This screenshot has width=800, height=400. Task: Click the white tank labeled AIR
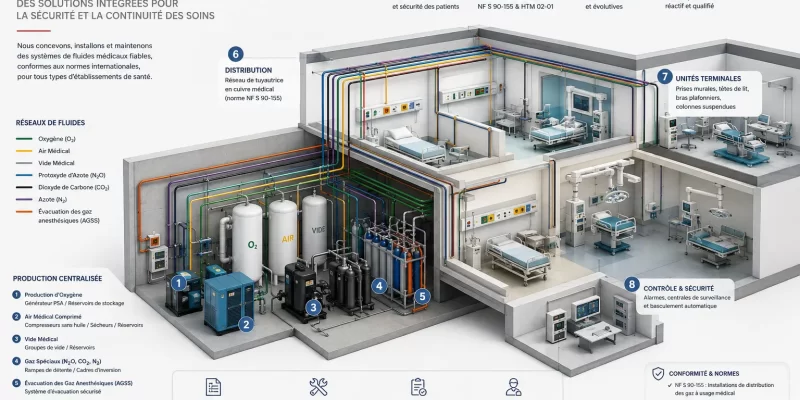point(283,236)
